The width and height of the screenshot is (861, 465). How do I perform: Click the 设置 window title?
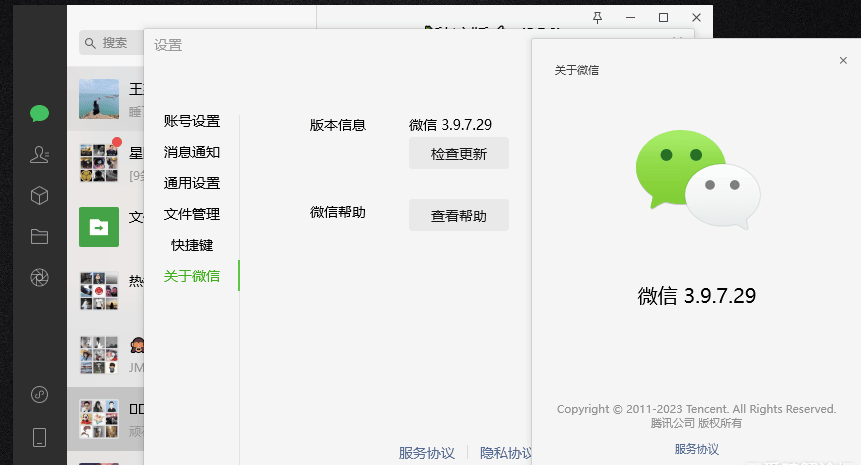coord(168,45)
